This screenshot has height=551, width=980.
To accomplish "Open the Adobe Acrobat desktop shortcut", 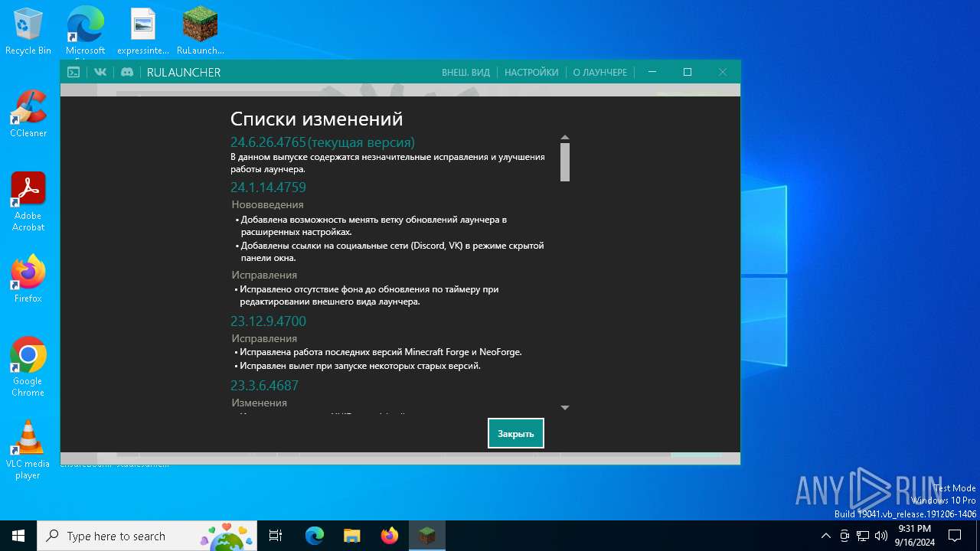I will (x=28, y=201).
